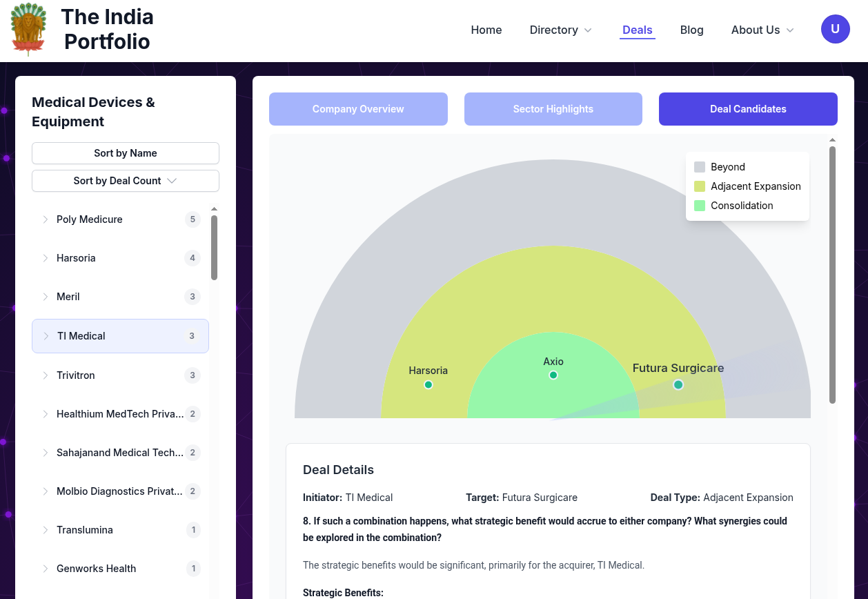The width and height of the screenshot is (868, 599).
Task: Click the Harsoria dot in chart
Action: click(x=428, y=384)
